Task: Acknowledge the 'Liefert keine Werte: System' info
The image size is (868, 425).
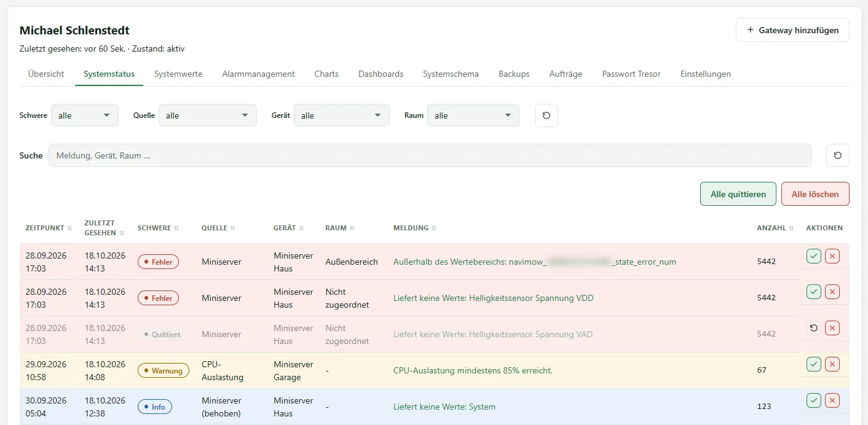Action: click(x=814, y=400)
